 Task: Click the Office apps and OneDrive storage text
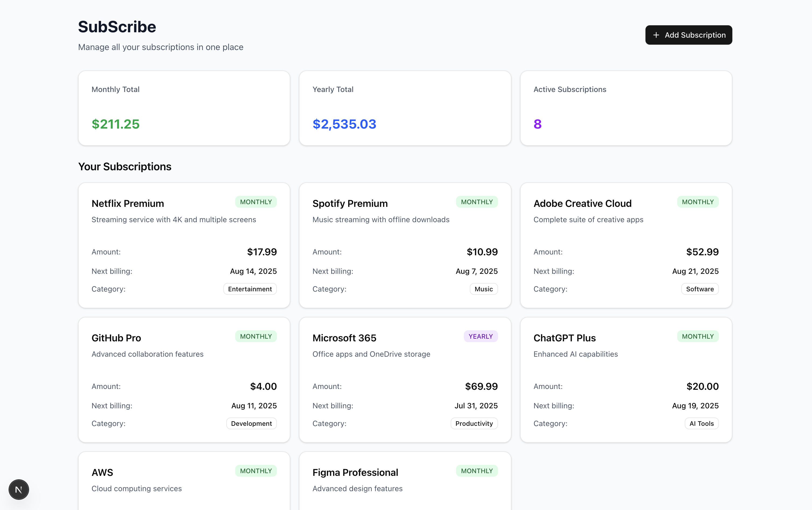click(371, 354)
